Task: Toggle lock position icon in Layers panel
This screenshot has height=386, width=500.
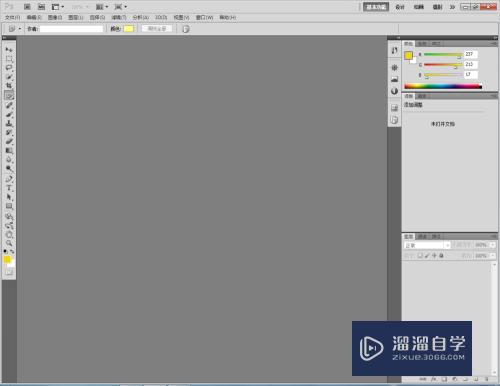Action: pyautogui.click(x=434, y=256)
